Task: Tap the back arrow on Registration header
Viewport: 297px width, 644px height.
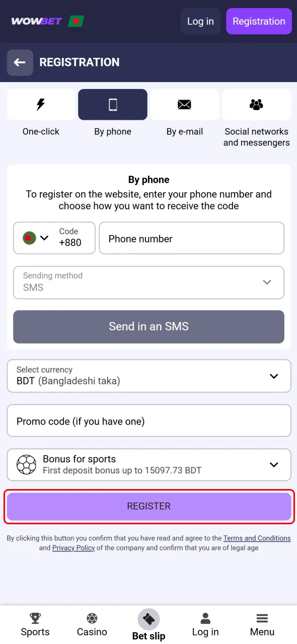Action: [x=20, y=62]
